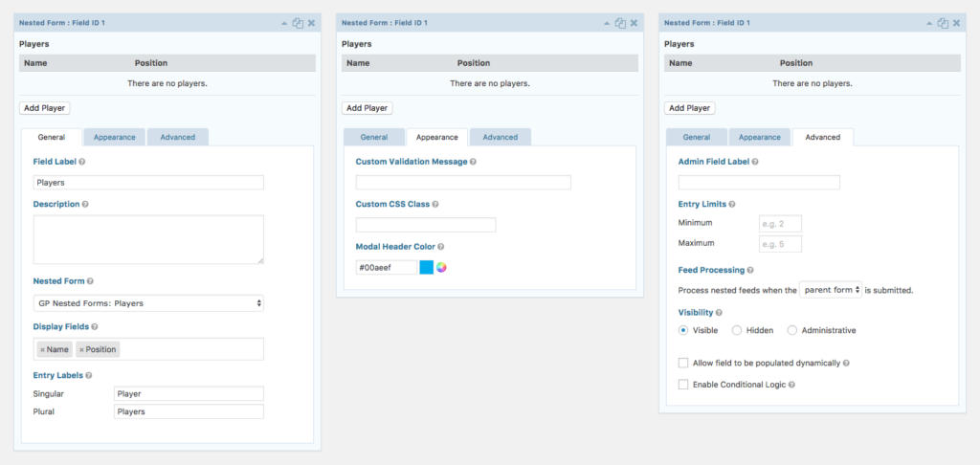Select the Administrative visibility option
Screen dimensions: 980x465
[x=792, y=330]
